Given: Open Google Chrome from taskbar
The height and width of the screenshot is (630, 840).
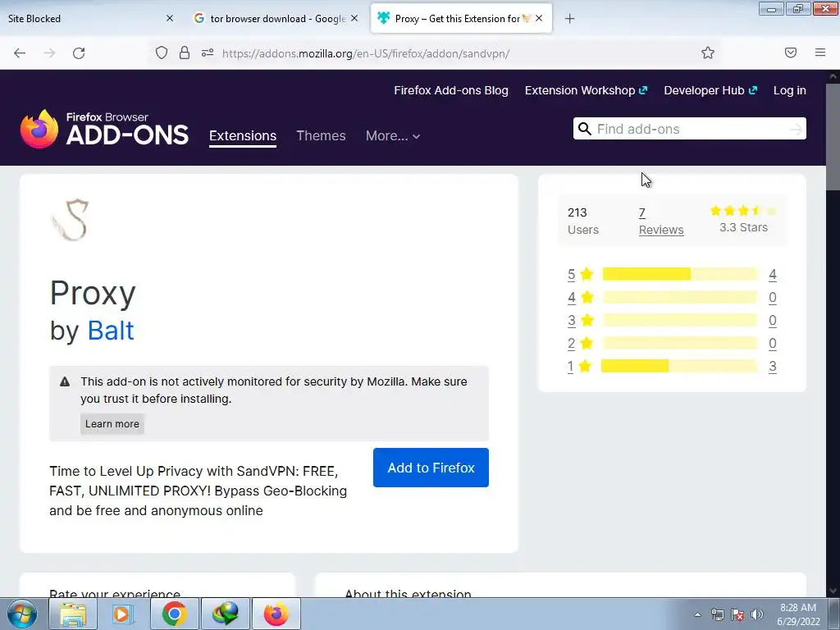Looking at the screenshot, I should (174, 614).
